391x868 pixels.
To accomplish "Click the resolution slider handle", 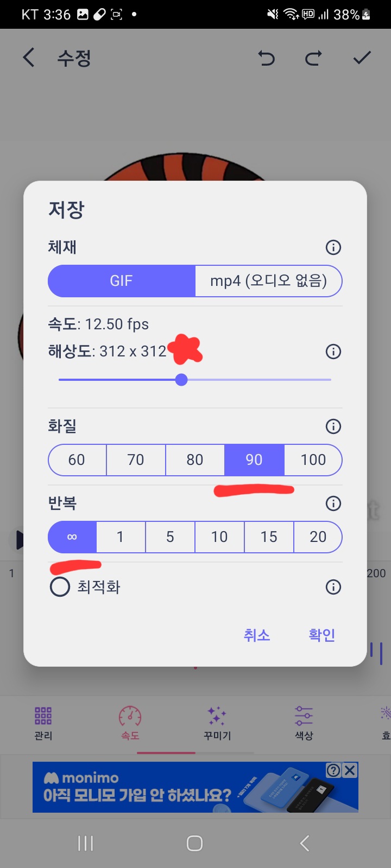I will tap(181, 380).
